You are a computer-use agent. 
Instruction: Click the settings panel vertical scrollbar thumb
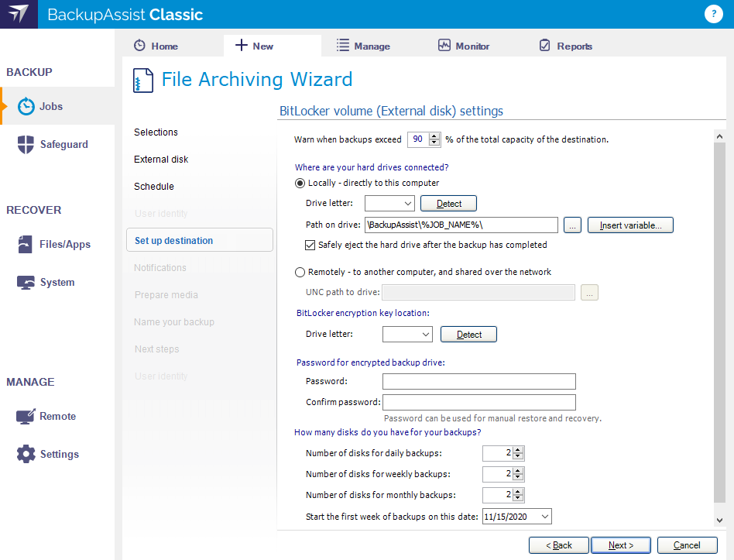coord(719,323)
